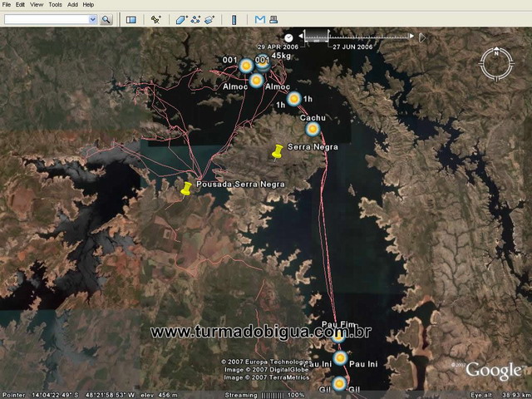Click the pointer latitude coordinate in status bar
Viewport: 532px width, 399px height.
pyautogui.click(x=55, y=396)
